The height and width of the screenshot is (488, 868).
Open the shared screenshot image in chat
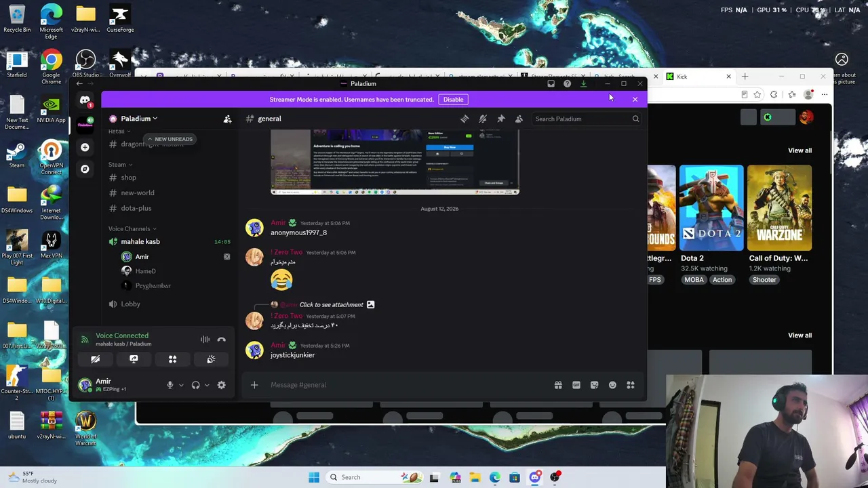pos(395,161)
